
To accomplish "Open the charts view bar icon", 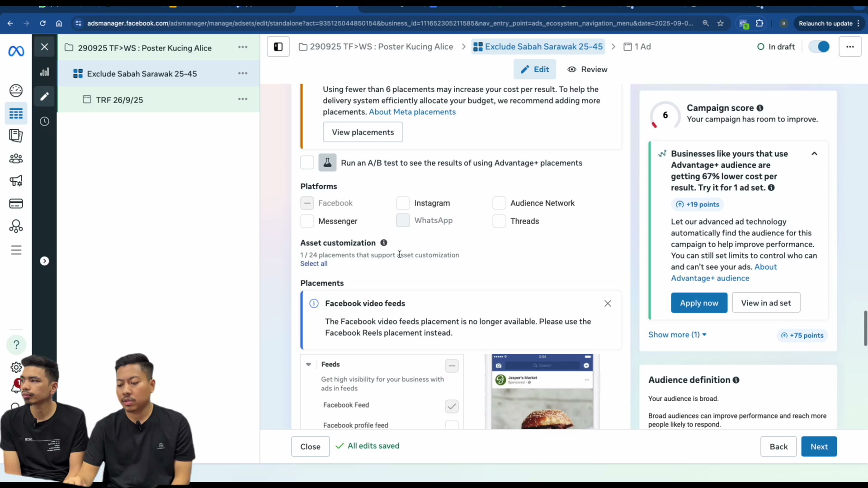I will [x=44, y=72].
